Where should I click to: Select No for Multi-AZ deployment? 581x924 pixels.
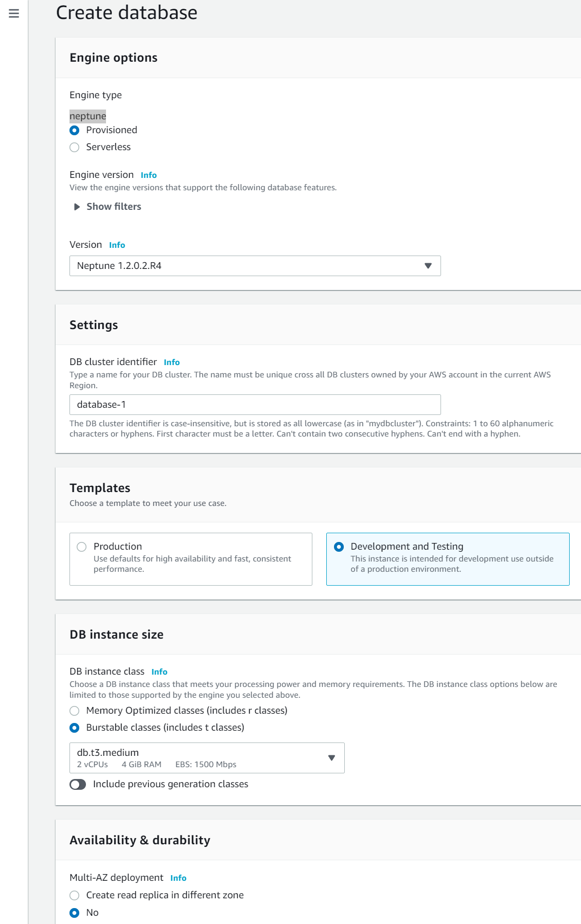click(x=75, y=913)
